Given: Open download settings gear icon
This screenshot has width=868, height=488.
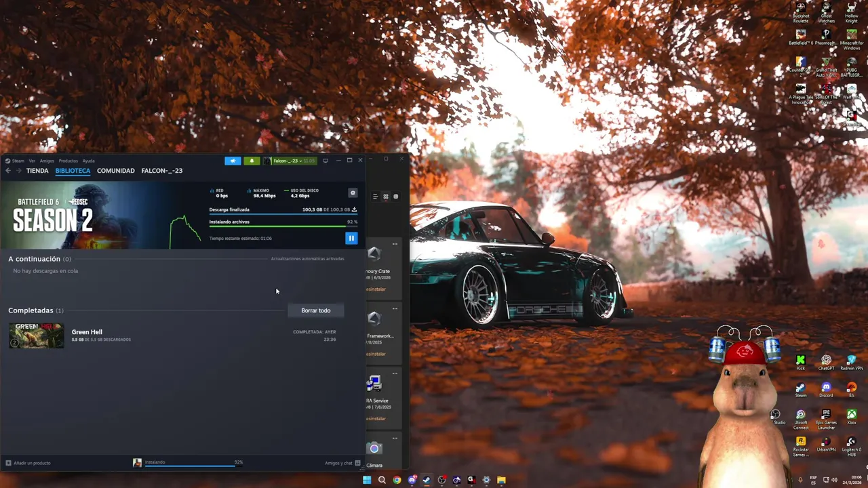Looking at the screenshot, I should point(353,193).
